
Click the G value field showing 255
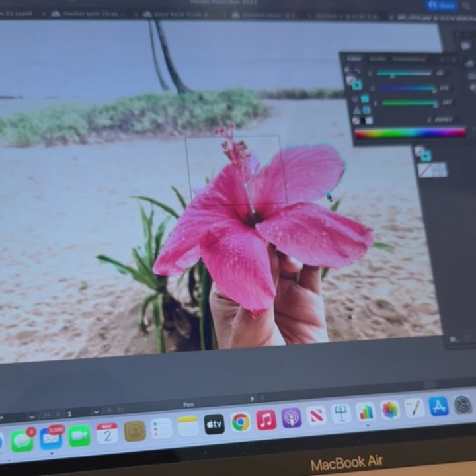444,88
